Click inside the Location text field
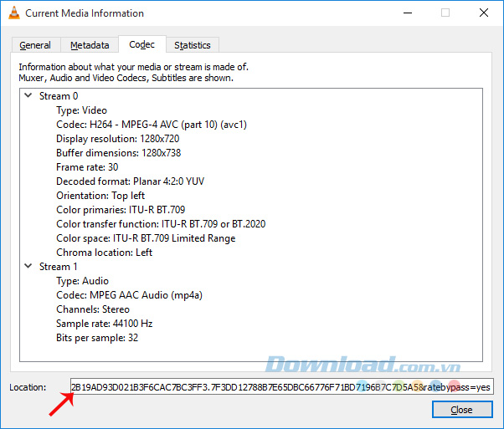 (281, 387)
